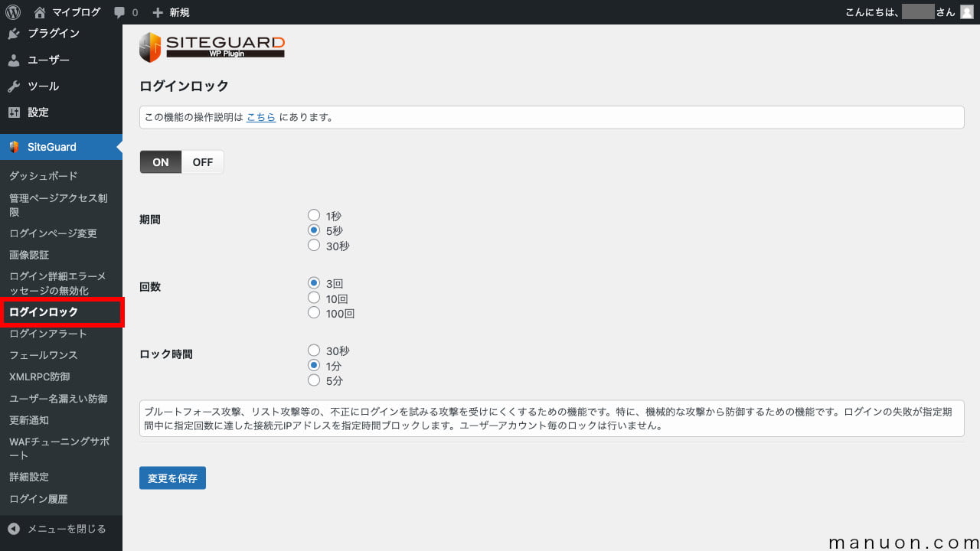Click the plus icon for 新規

pyautogui.click(x=158, y=12)
